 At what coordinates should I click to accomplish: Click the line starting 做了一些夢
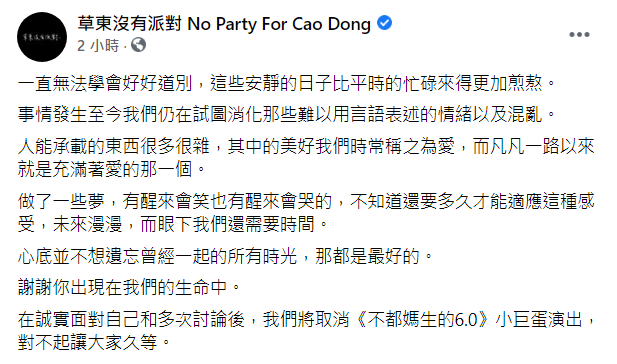click(306, 201)
